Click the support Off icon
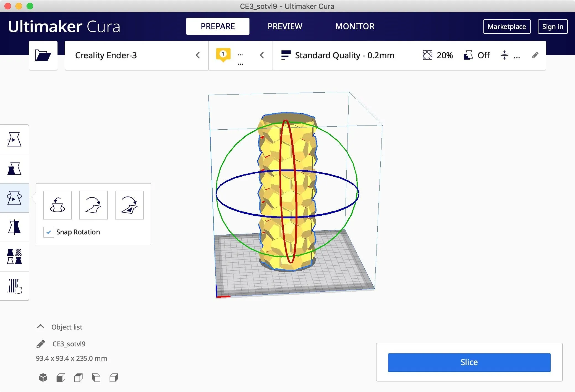Screen dimensions: 575x392 click(x=468, y=55)
